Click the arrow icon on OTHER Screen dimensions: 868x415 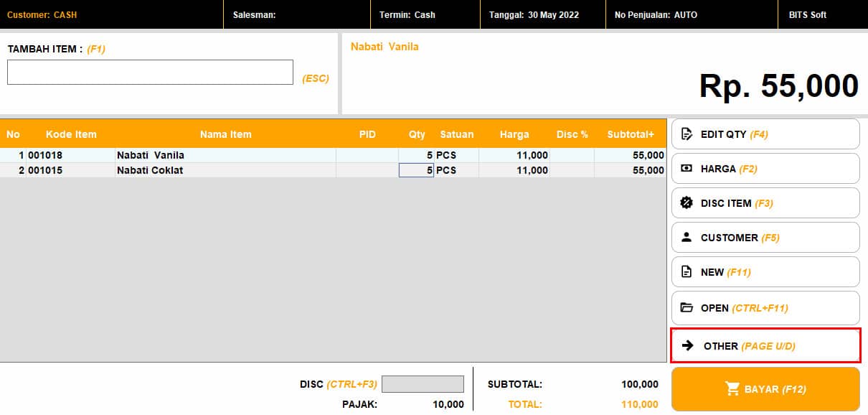688,346
